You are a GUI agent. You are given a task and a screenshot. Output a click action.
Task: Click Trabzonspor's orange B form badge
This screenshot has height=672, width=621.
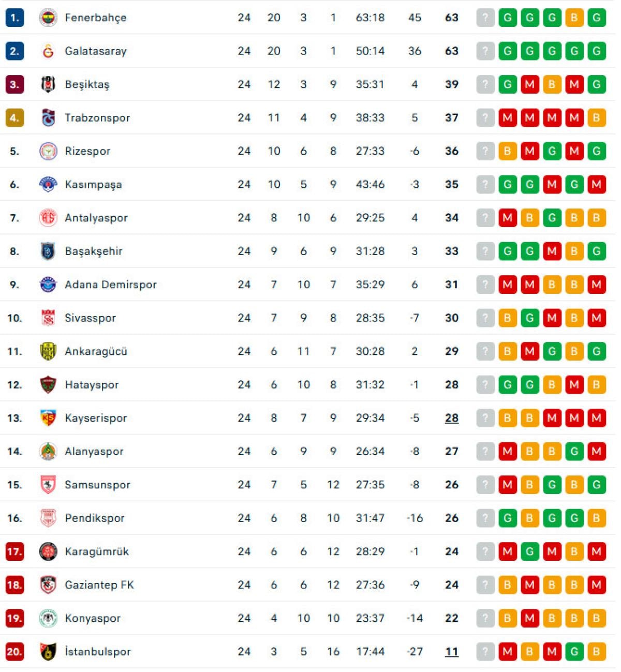pyautogui.click(x=596, y=118)
